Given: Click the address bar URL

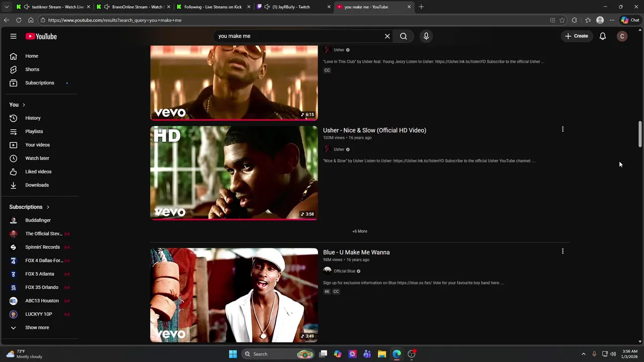Looking at the screenshot, I should pos(115,20).
